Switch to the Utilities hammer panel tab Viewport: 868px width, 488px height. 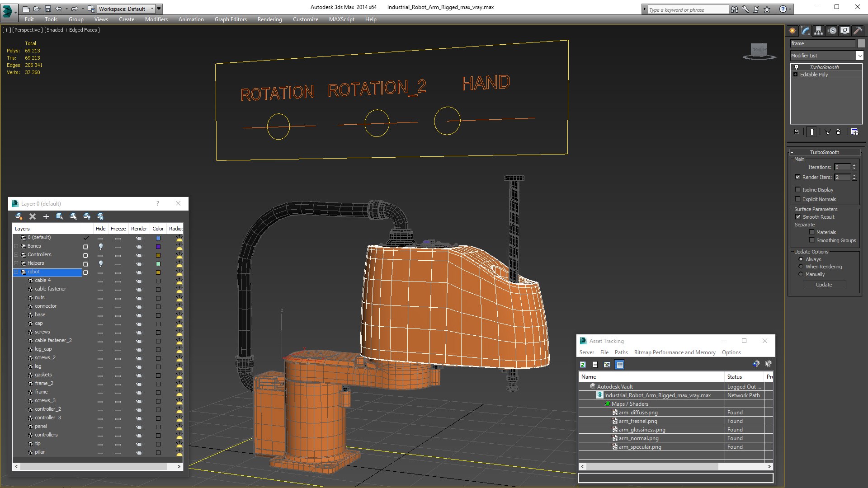tap(858, 31)
